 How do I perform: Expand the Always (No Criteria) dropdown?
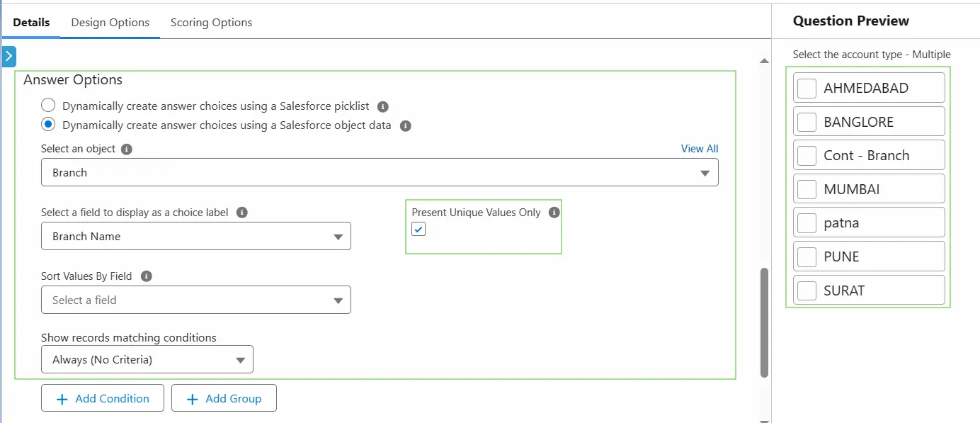[240, 359]
